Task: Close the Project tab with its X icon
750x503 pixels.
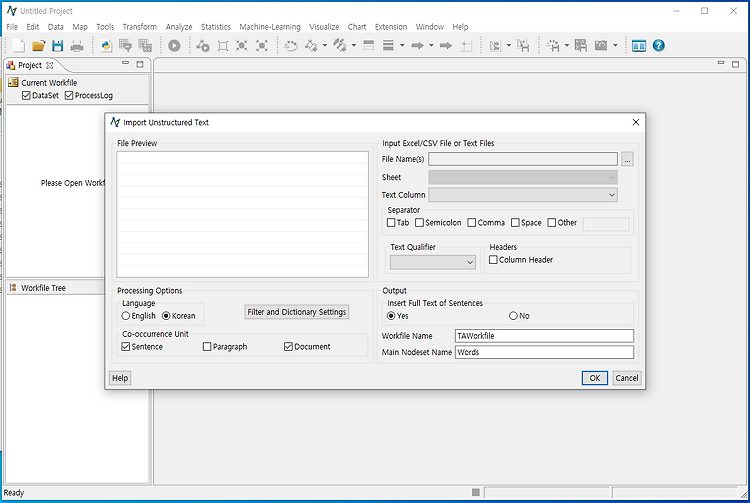Action: (50, 65)
